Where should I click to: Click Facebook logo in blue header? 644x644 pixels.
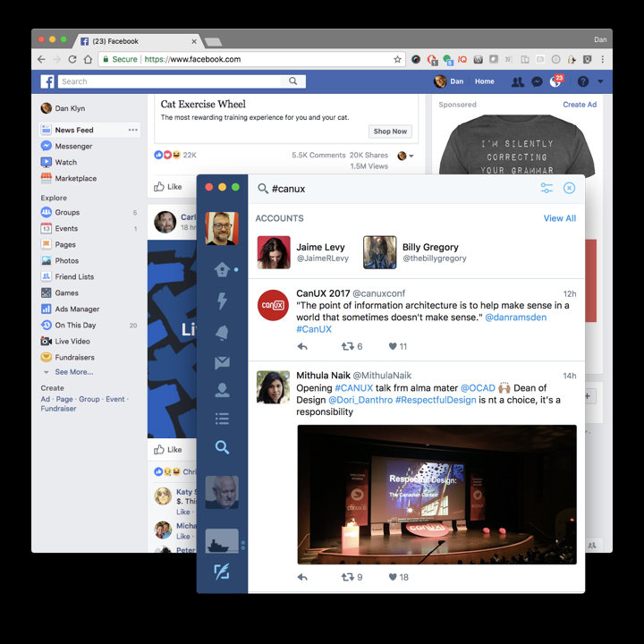(x=47, y=81)
